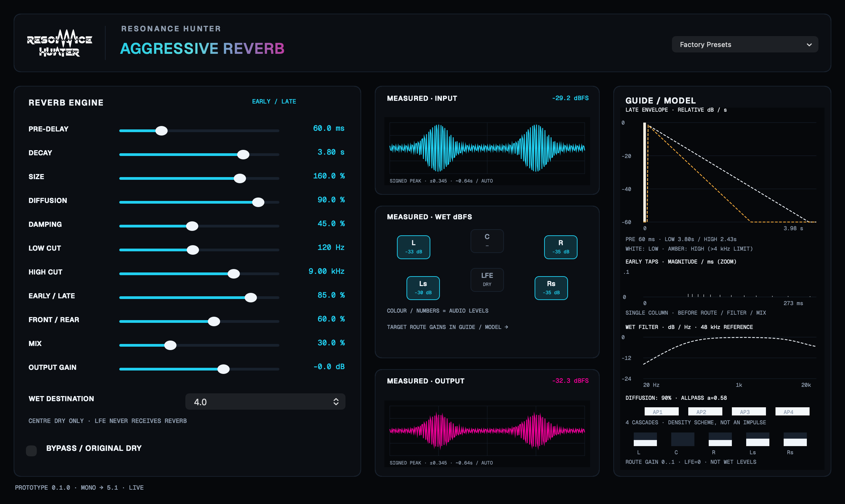Click the L route gain bar

[x=645, y=439]
